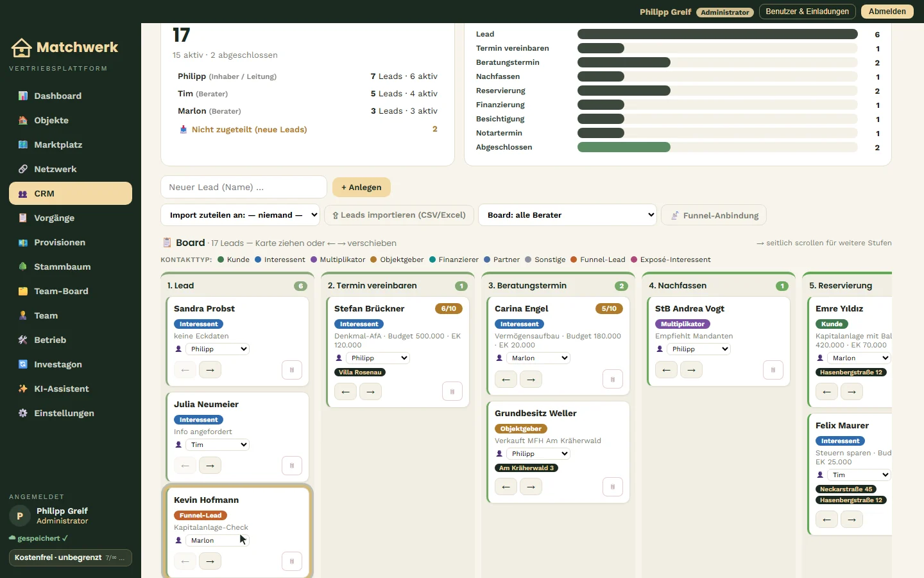The image size is (924, 578).
Task: Open the Import zuteilen an dropdown
Action: pyautogui.click(x=241, y=215)
